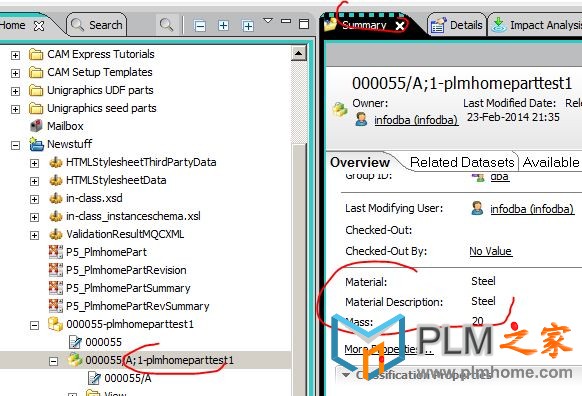Click the in-class.xsd dataset icon
Viewport: 582px width, 396px height.
56,198
